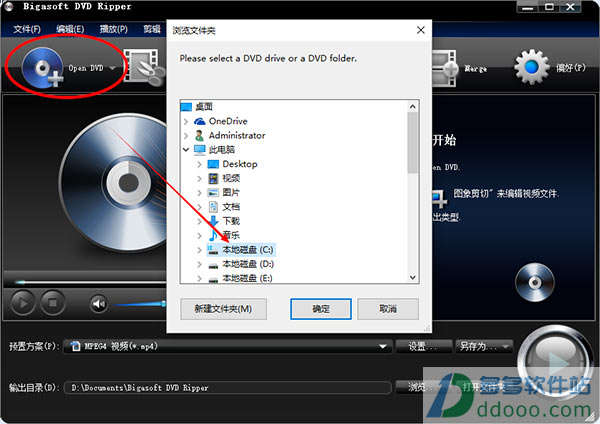Image resolution: width=600 pixels, height=424 pixels.
Task: Click the crop icon in welcome panel
Action: [x=439, y=198]
